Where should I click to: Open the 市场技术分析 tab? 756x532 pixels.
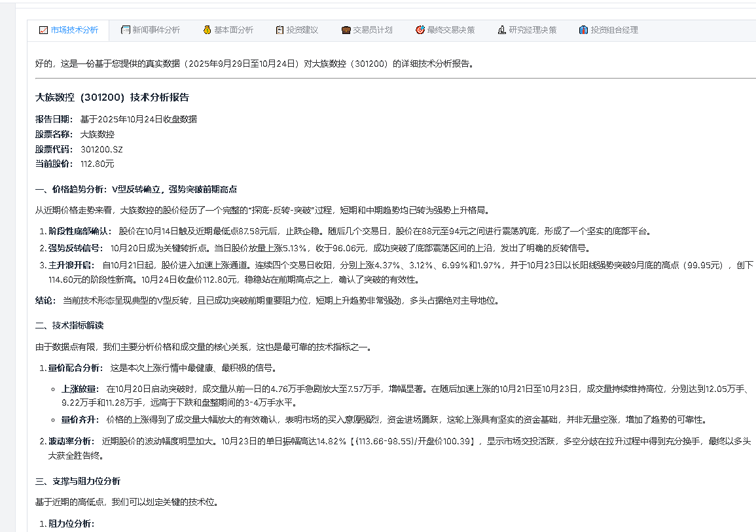(x=69, y=30)
